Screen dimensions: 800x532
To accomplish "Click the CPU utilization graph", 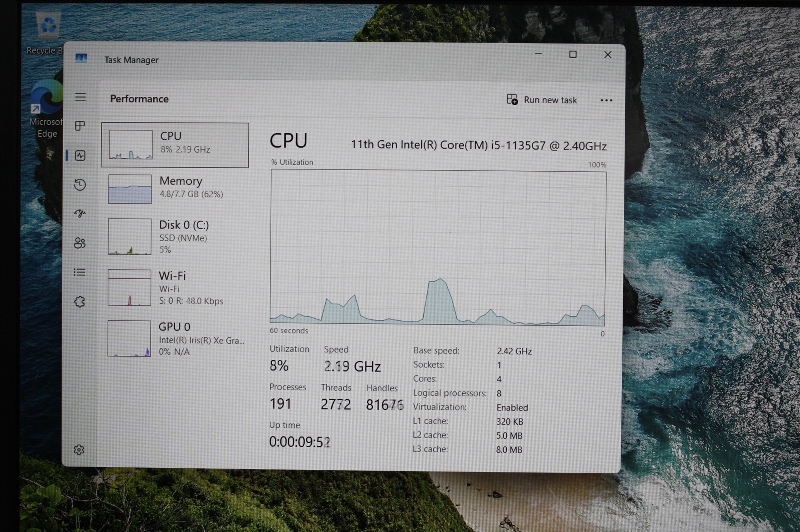I will [x=438, y=248].
